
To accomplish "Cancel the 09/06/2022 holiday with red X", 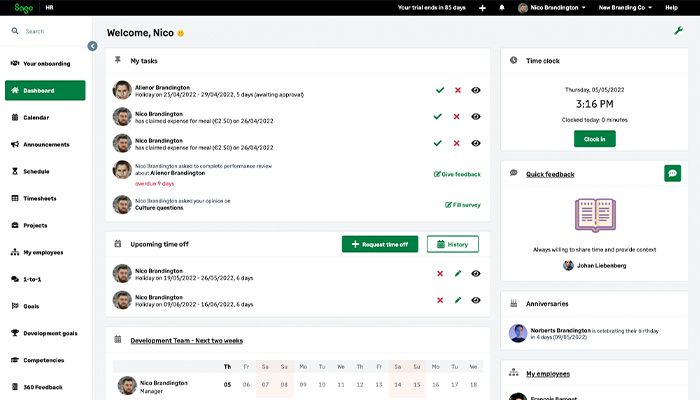I will [x=440, y=299].
